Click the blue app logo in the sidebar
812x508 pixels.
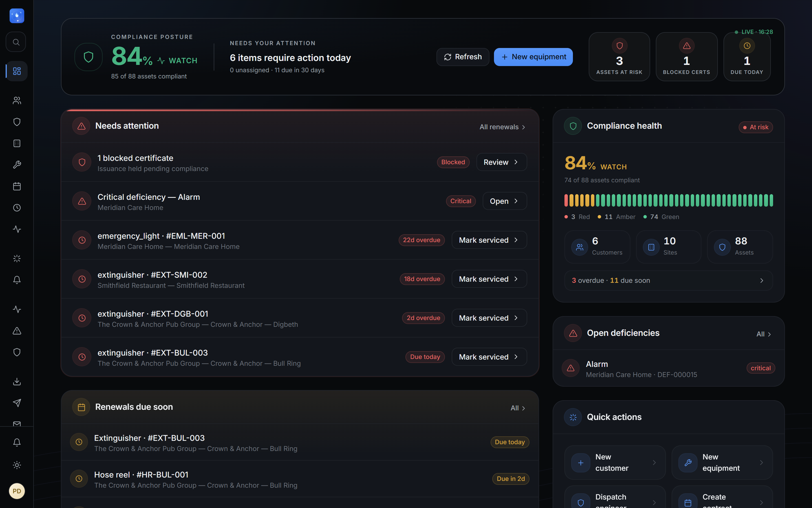pos(17,16)
